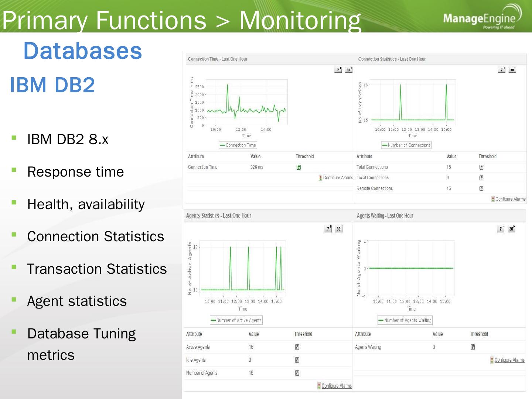Select the 'Health, availability' bullet
The height and width of the screenshot is (399, 532).
pyautogui.click(x=86, y=204)
